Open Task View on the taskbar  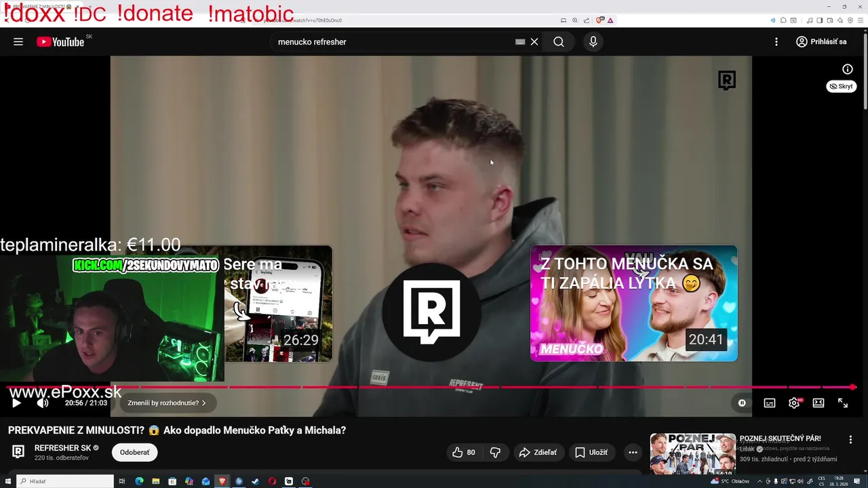122,481
